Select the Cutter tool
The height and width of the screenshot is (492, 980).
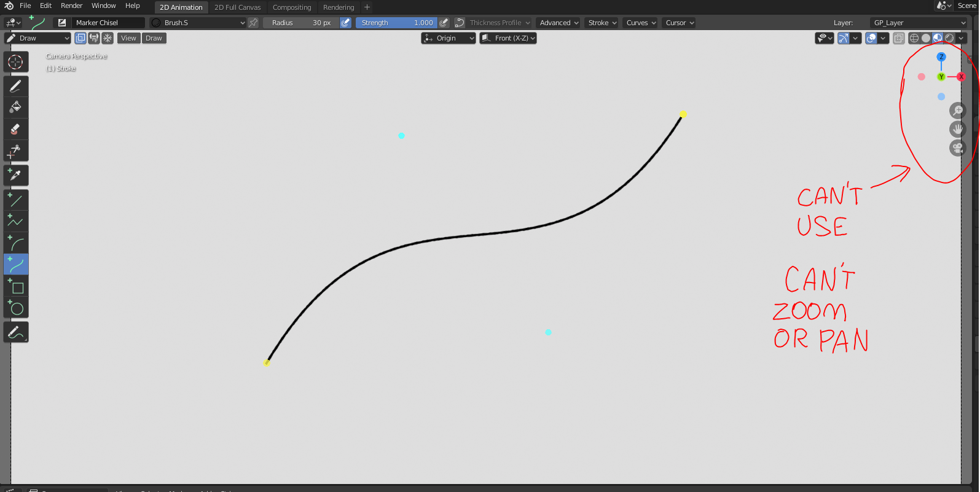pos(16,150)
